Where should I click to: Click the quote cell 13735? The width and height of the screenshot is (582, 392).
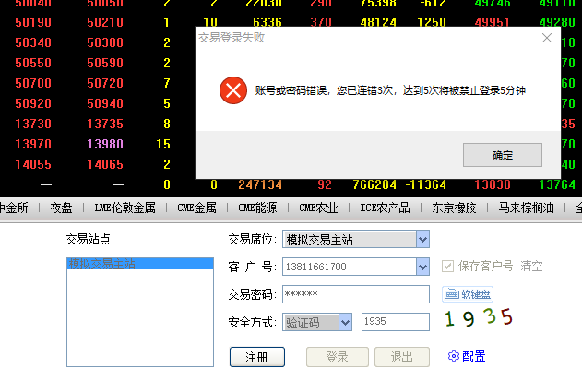pos(105,124)
